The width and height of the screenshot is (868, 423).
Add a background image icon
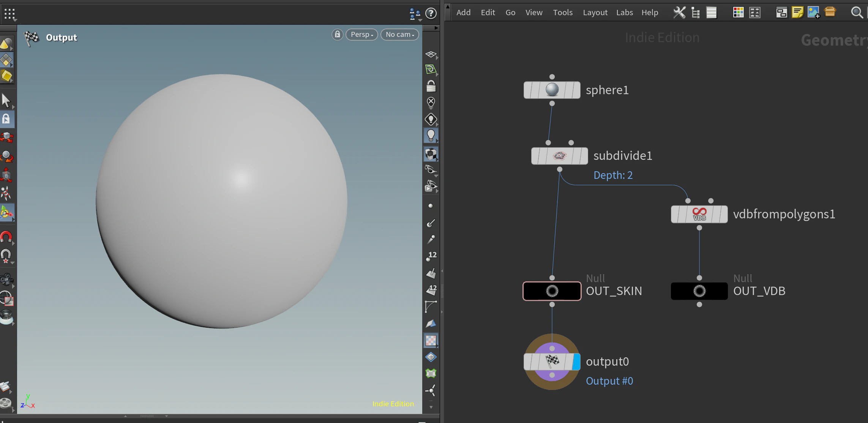(x=814, y=13)
